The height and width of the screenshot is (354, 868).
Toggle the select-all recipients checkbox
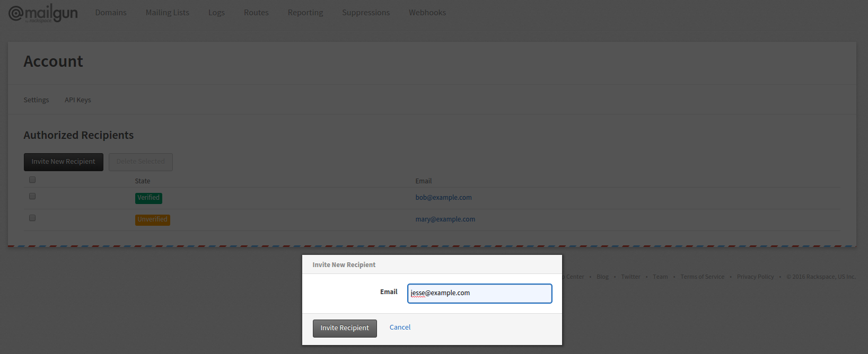click(x=32, y=180)
